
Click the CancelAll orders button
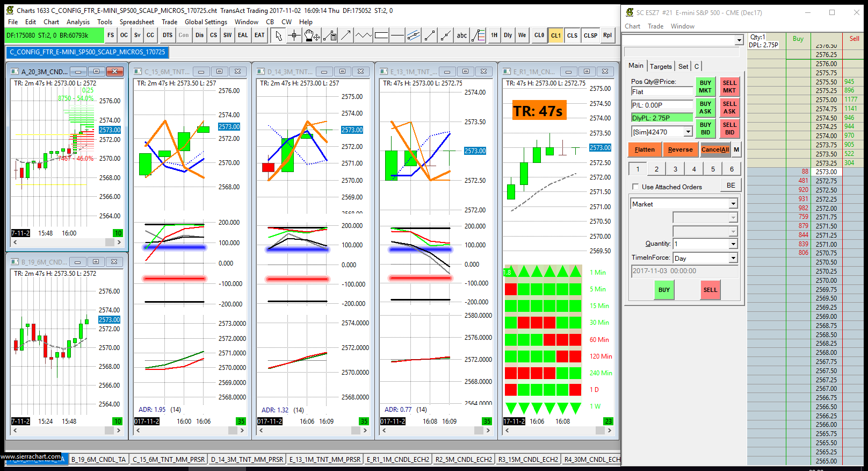(x=715, y=150)
